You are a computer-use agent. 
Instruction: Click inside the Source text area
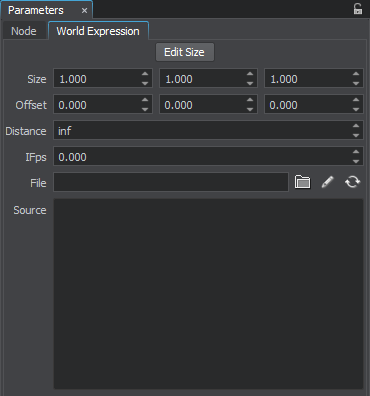click(208, 294)
